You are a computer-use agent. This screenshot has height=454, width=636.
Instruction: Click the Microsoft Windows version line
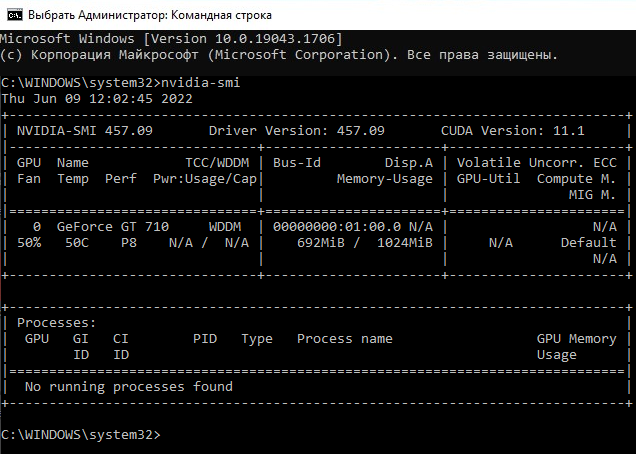point(172,38)
